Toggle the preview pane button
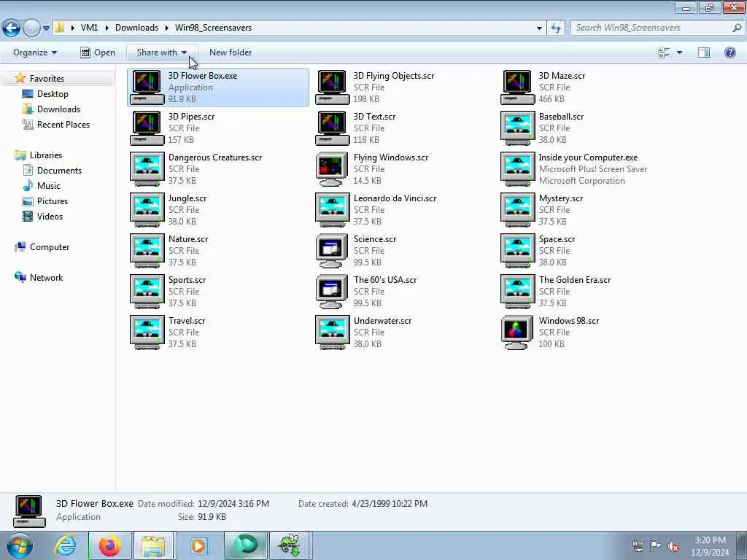Viewport: 747px width, 560px height. 704,52
